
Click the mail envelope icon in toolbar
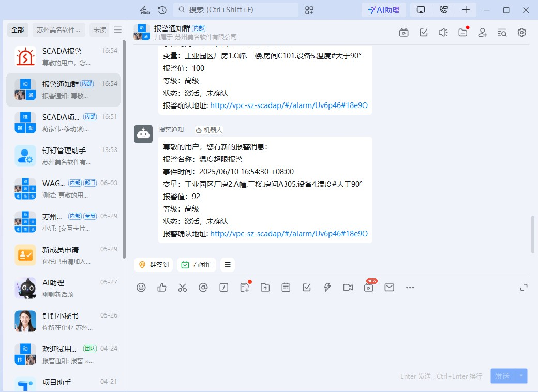390,288
